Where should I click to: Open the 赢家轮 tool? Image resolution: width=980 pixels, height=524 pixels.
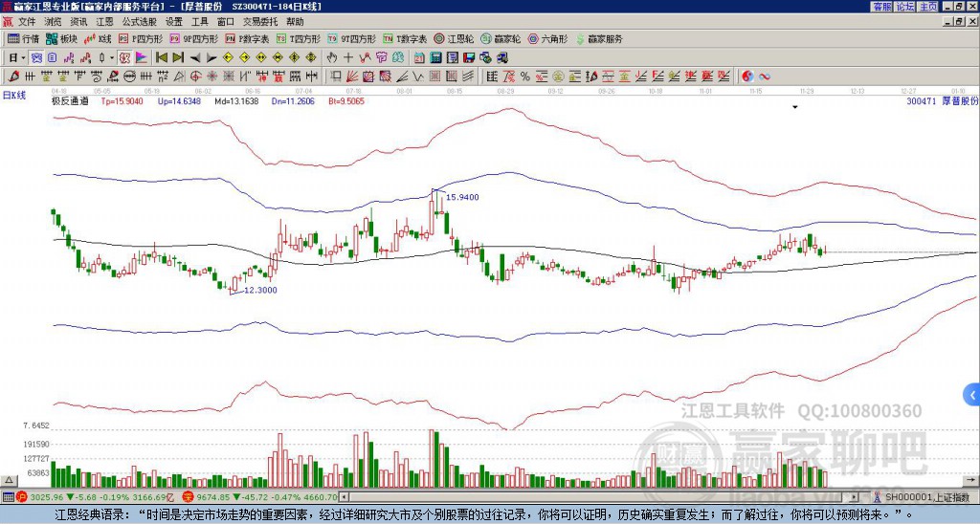501,38
